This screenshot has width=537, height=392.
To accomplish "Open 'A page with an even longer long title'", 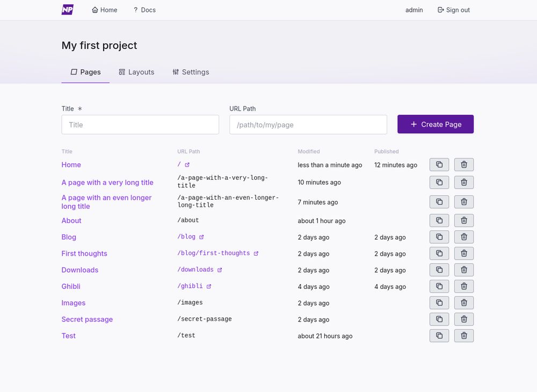I will click(x=106, y=202).
